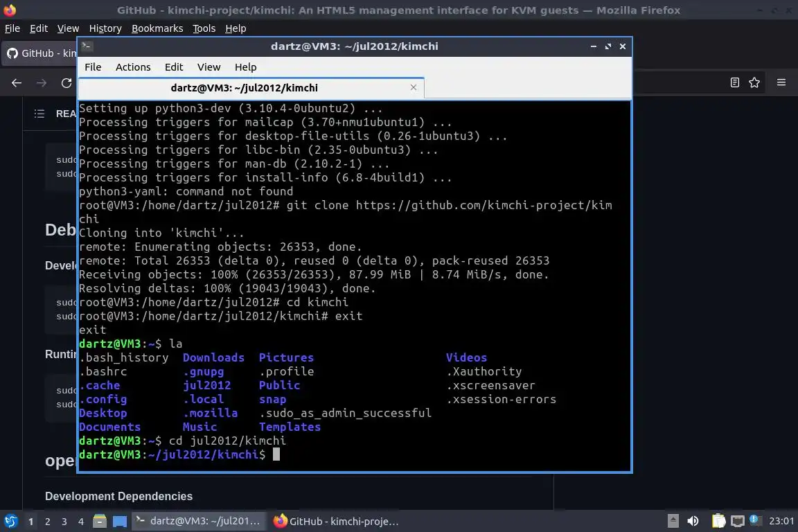Image resolution: width=798 pixels, height=532 pixels.
Task: Open Firefox View menu
Action: coord(68,28)
